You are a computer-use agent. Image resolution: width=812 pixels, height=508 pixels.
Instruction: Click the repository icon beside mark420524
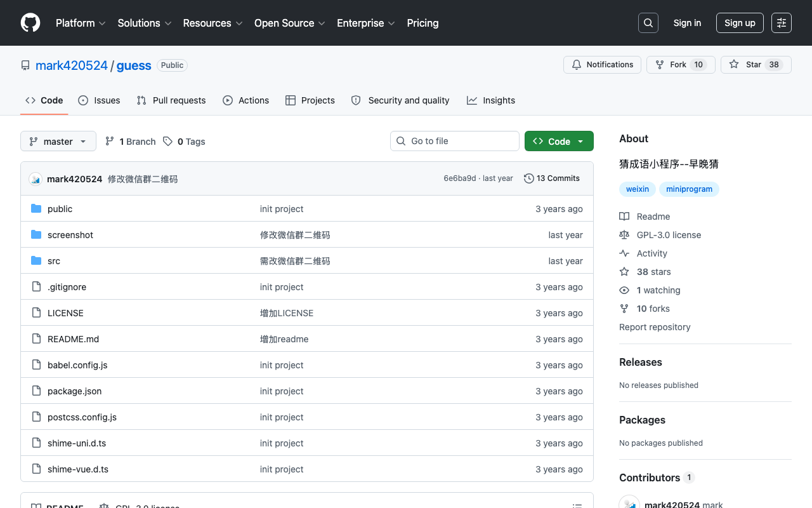tap(25, 65)
